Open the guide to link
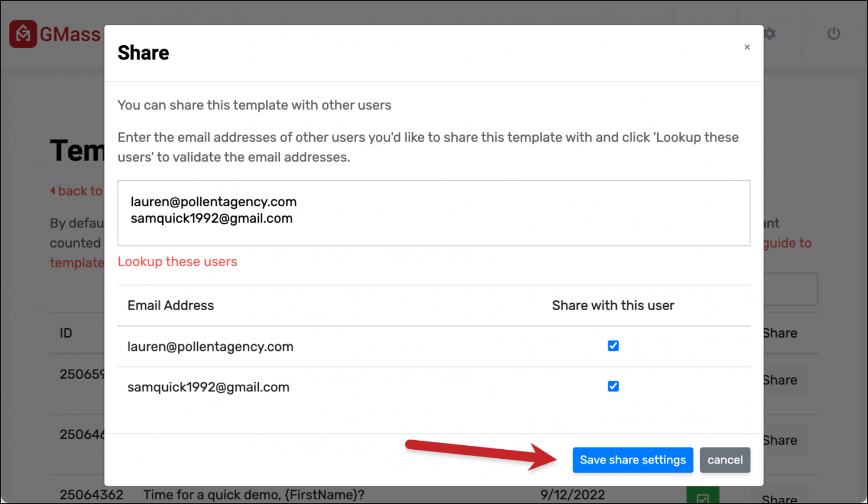 coord(787,243)
